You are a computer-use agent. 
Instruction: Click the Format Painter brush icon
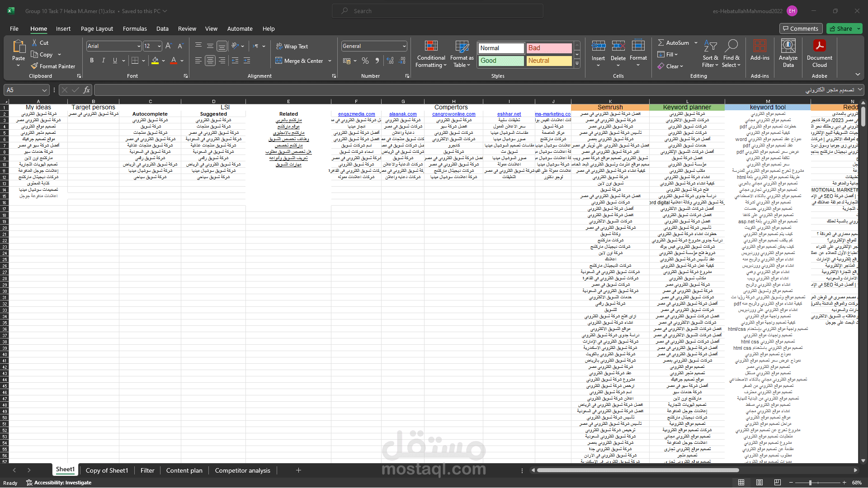pyautogui.click(x=34, y=66)
